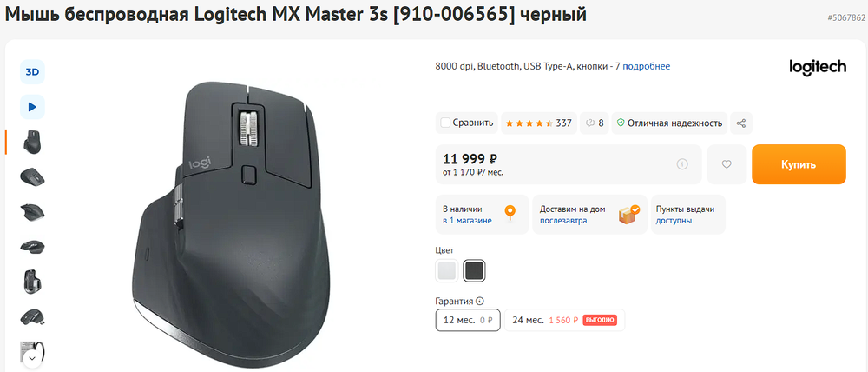Click the share icon

(x=741, y=123)
